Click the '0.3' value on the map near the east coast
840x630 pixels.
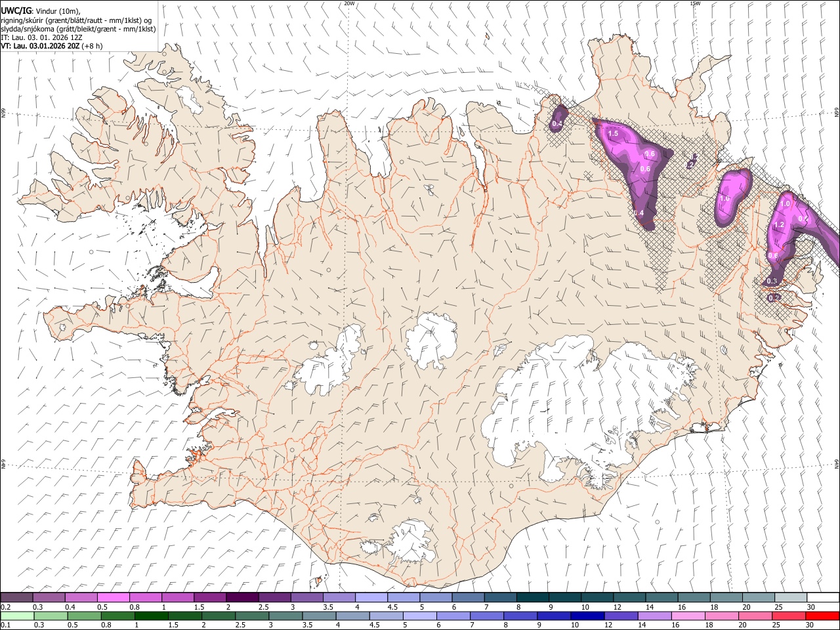click(x=772, y=282)
